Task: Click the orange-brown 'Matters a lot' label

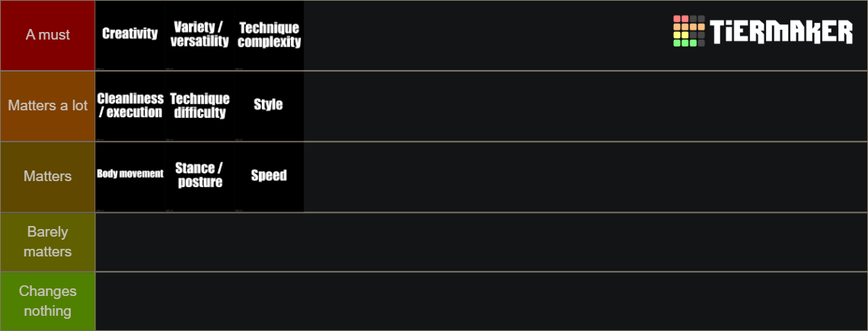Action: pos(48,107)
